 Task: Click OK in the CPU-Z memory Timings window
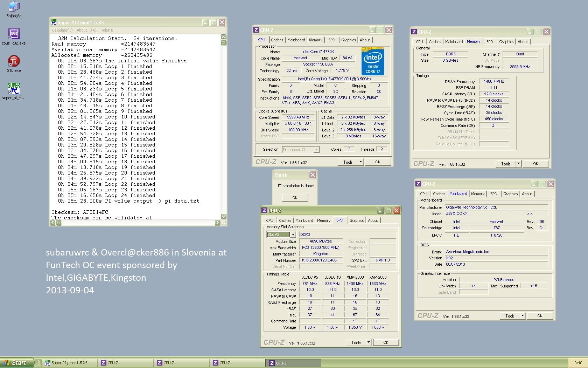pyautogui.click(x=535, y=164)
